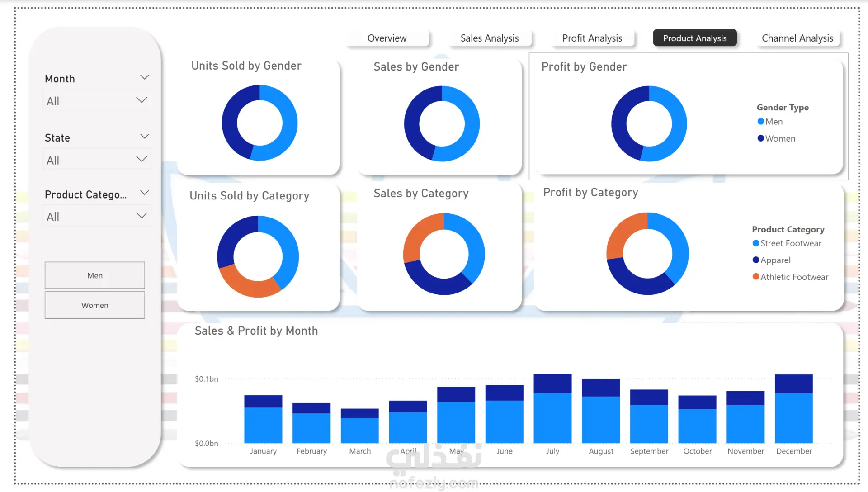Click the May bar

click(456, 415)
